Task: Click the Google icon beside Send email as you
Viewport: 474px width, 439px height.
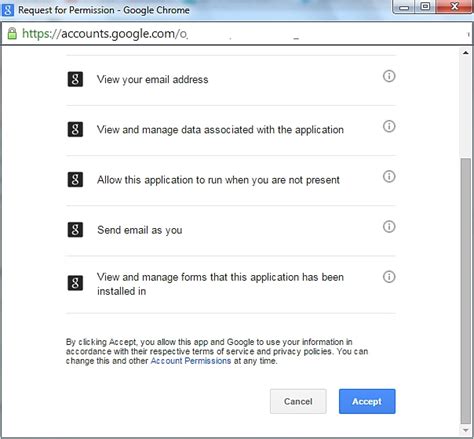Action: click(x=75, y=230)
